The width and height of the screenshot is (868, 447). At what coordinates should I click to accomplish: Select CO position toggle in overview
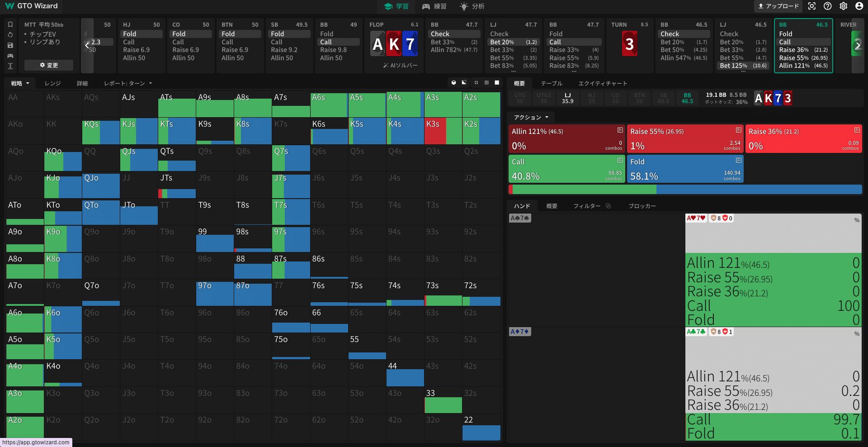pos(615,98)
